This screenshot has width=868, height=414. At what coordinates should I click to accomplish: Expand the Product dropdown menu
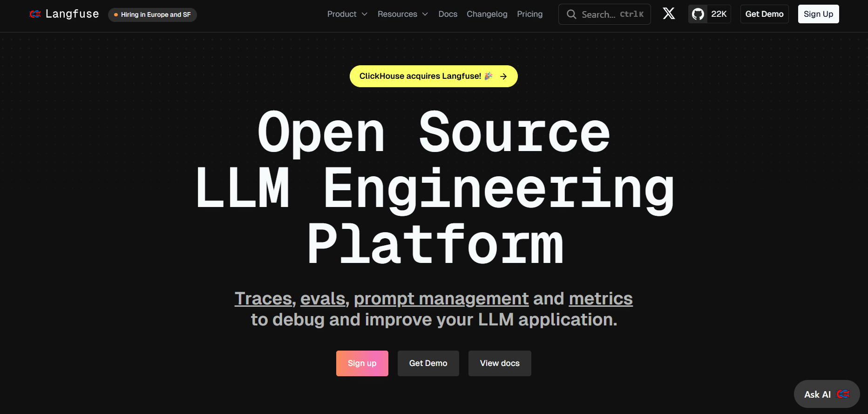pos(347,14)
